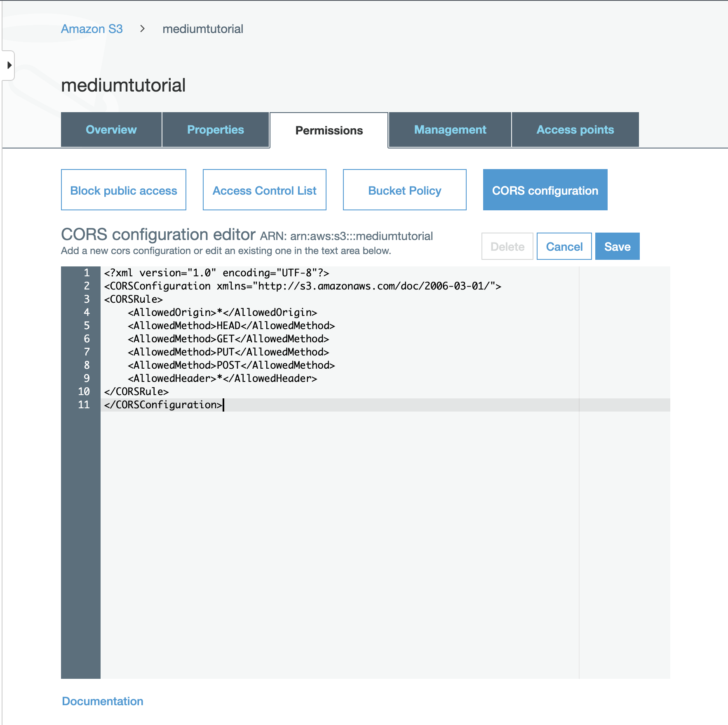Click the CORSConfiguration xmlns opening tag line
This screenshot has height=725, width=728.
point(303,286)
